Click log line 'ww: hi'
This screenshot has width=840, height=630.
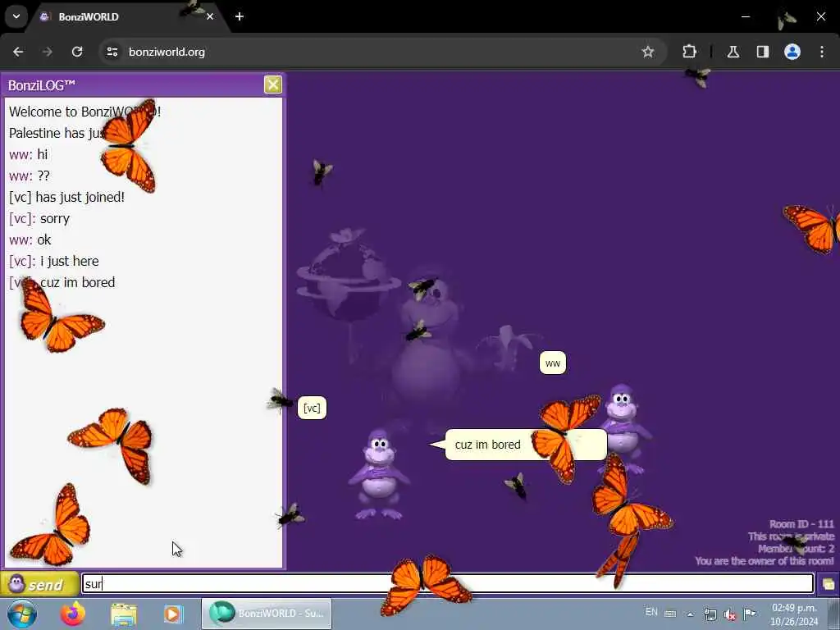[29, 154]
